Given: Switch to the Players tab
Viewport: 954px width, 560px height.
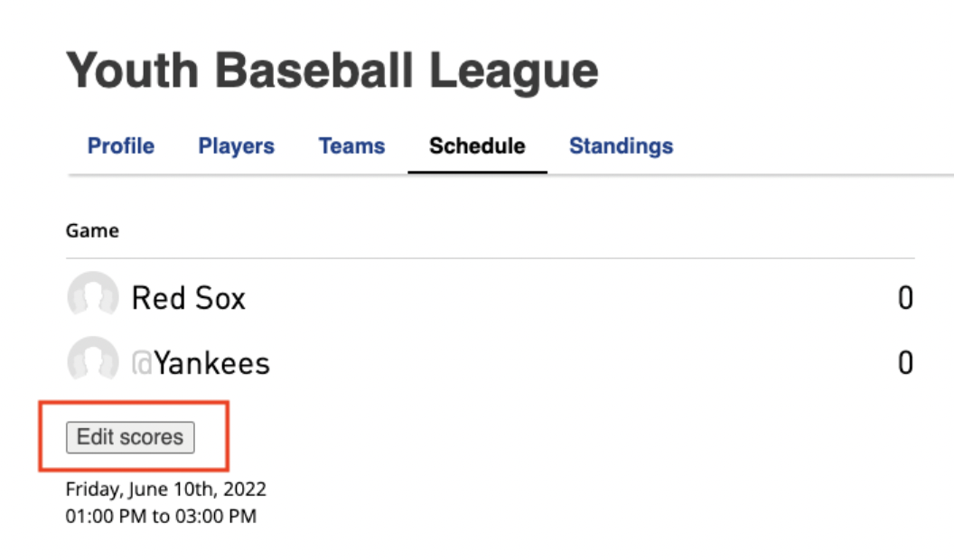Looking at the screenshot, I should [x=236, y=146].
